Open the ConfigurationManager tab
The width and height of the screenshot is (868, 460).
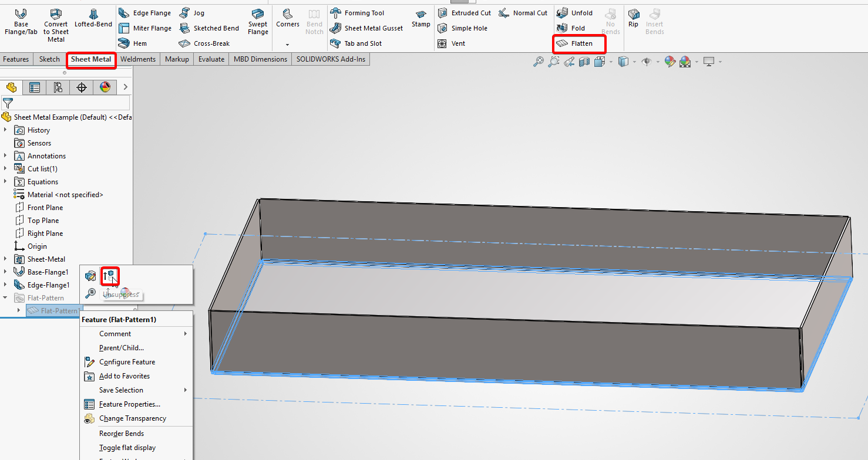(58, 87)
